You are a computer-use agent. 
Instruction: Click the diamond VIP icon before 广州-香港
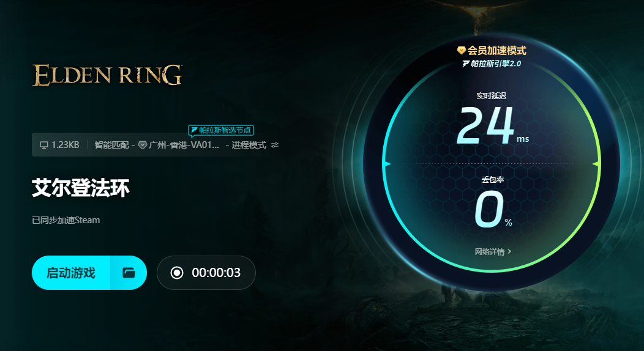coord(143,145)
